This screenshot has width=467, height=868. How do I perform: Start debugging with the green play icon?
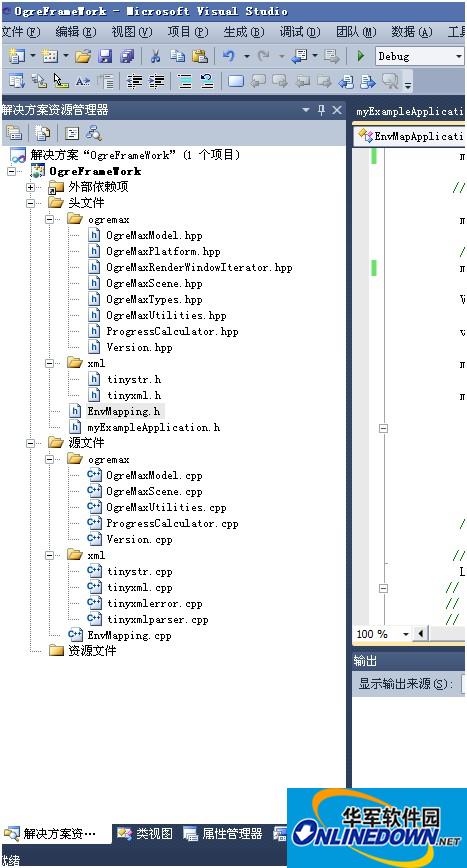(361, 56)
